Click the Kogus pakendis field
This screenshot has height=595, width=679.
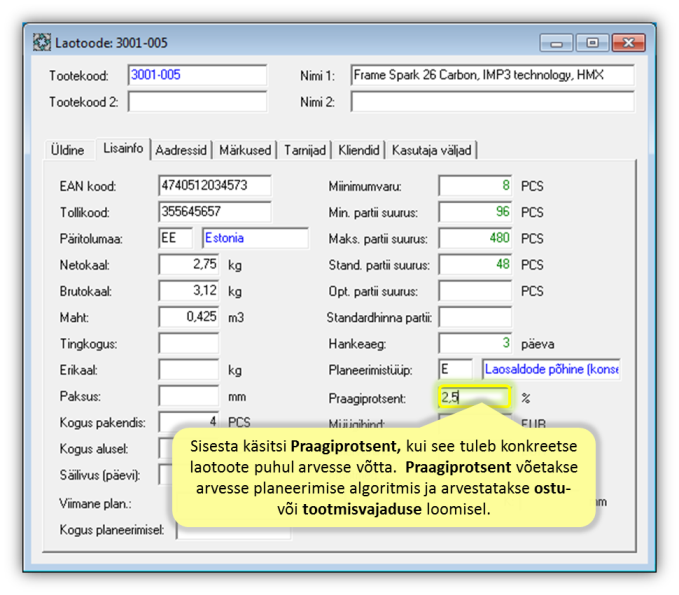tap(189, 422)
